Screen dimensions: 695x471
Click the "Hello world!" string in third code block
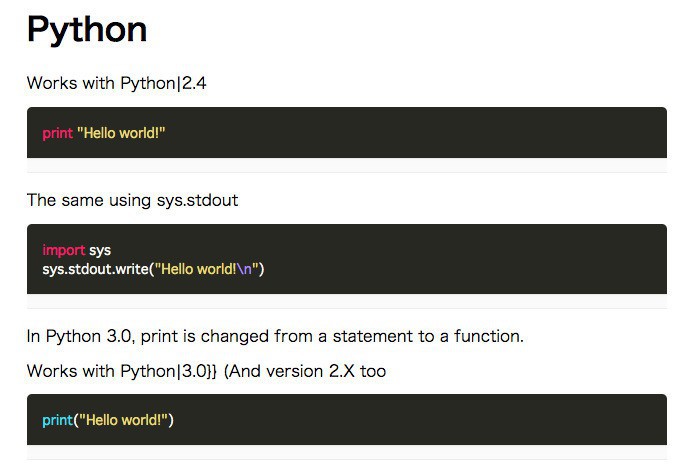tap(123, 420)
